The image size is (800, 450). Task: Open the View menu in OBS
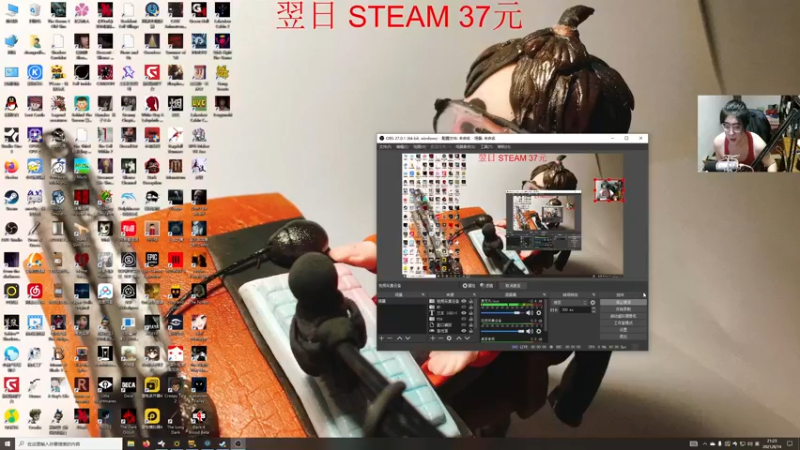pyautogui.click(x=419, y=147)
